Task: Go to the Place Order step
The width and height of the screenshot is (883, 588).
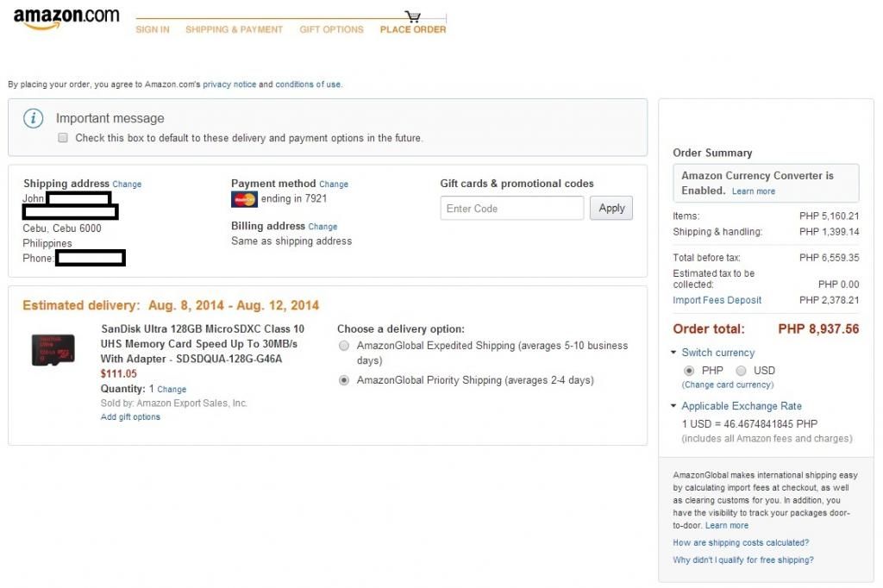Action: (x=413, y=29)
